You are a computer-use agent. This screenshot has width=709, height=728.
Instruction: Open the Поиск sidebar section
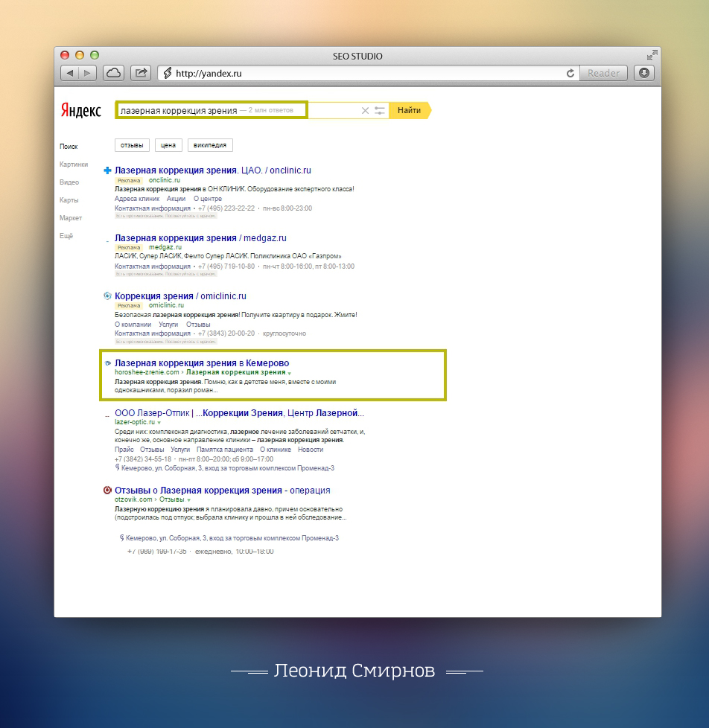click(x=69, y=146)
